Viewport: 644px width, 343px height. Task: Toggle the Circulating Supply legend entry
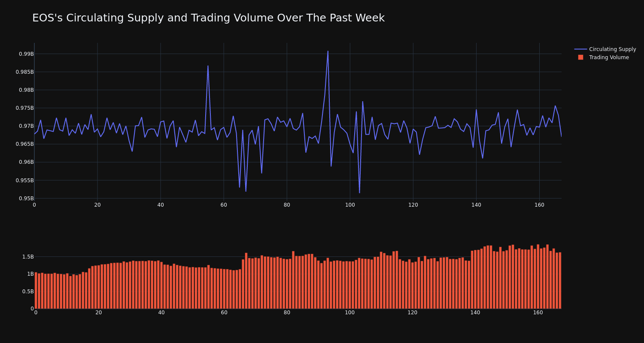point(605,49)
